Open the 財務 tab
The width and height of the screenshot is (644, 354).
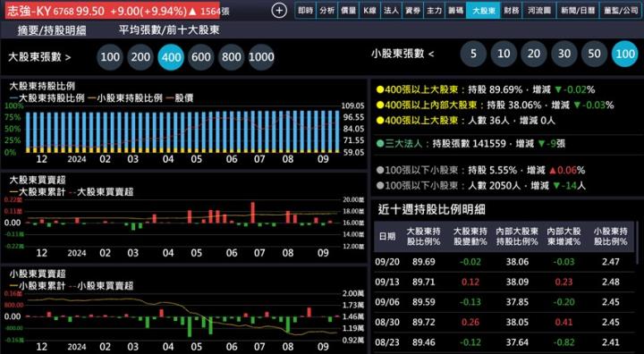(x=512, y=11)
